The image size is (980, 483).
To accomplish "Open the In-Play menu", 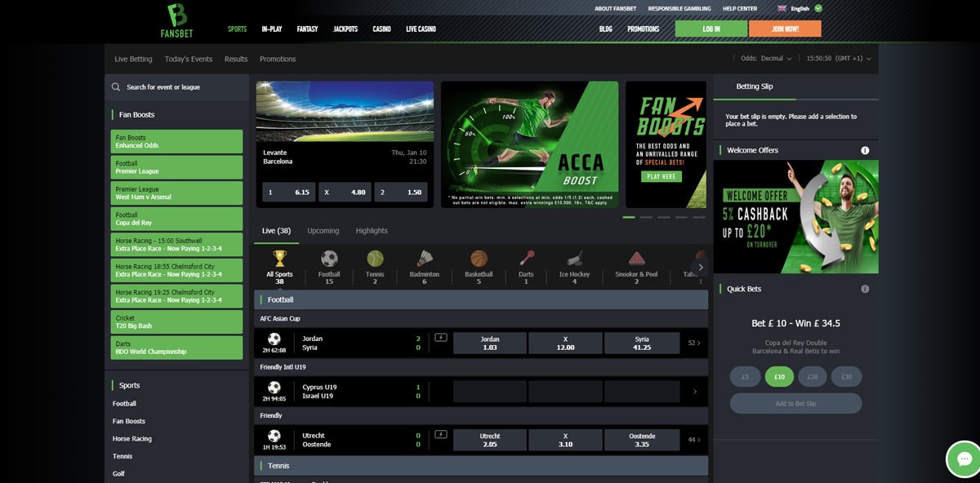I will pos(271,29).
